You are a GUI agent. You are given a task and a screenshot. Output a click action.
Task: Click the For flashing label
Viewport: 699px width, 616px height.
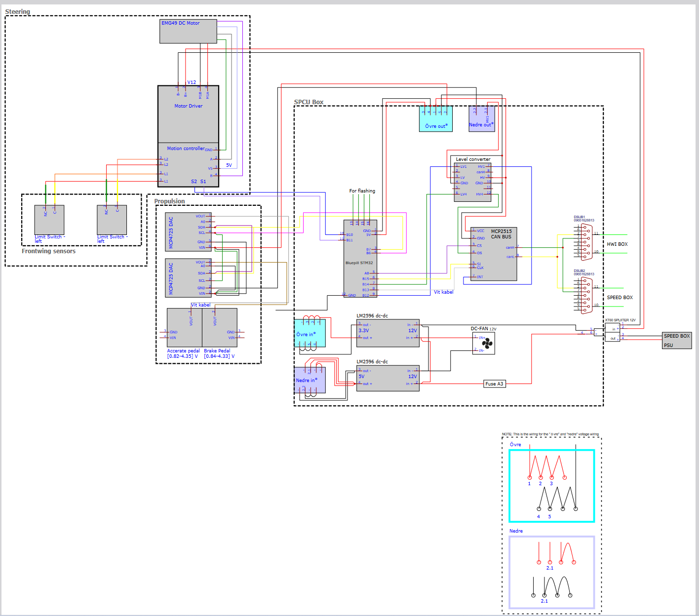coord(362,191)
